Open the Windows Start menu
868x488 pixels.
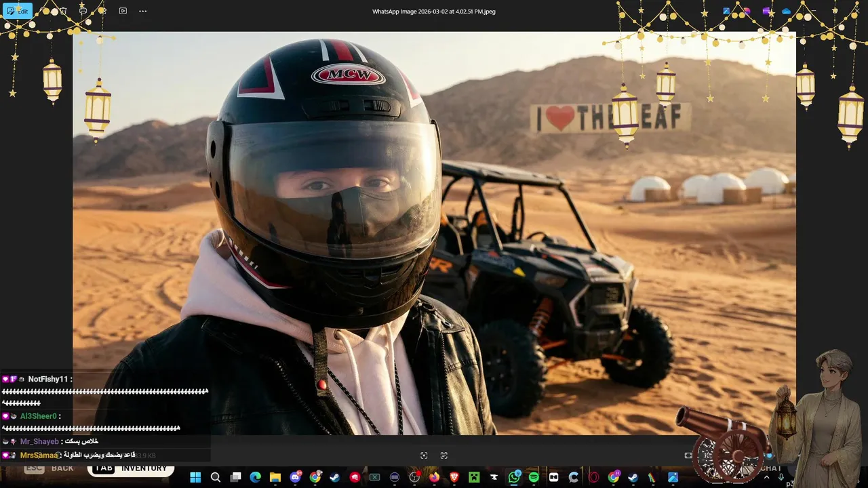195,477
